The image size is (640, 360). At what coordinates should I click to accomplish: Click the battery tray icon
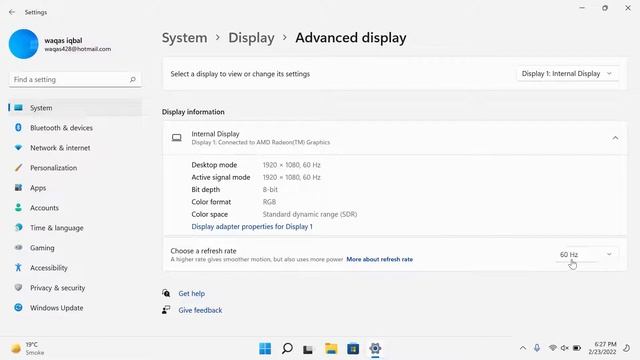577,348
